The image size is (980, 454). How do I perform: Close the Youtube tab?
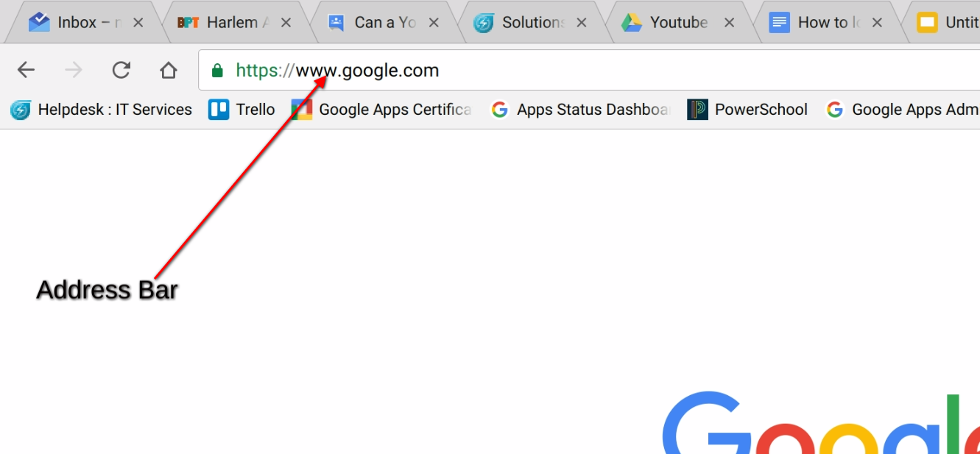pos(729,23)
